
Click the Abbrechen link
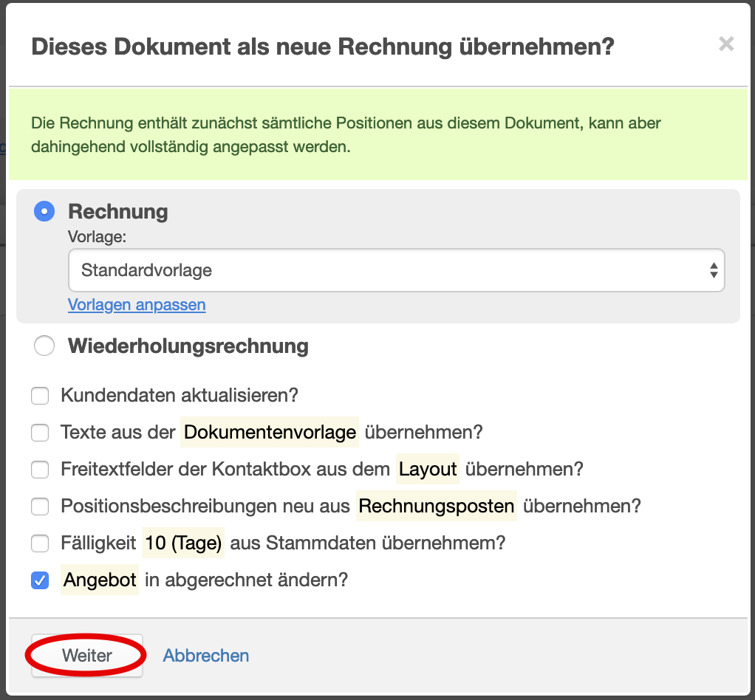coord(205,656)
